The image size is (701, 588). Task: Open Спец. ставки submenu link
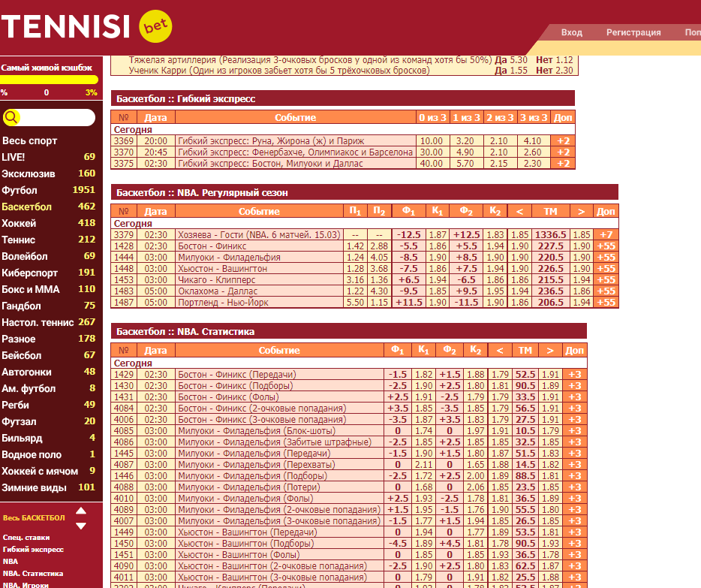pyautogui.click(x=26, y=538)
